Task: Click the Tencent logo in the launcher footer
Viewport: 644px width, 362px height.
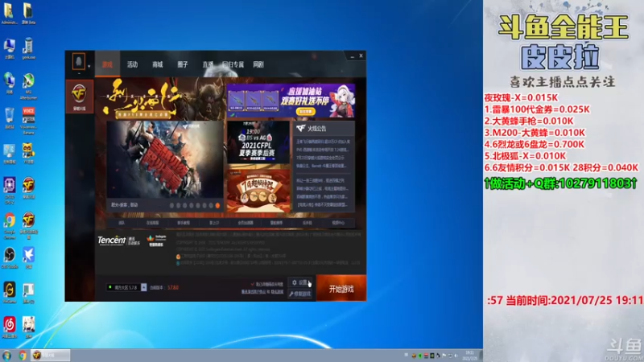Action: click(x=118, y=241)
